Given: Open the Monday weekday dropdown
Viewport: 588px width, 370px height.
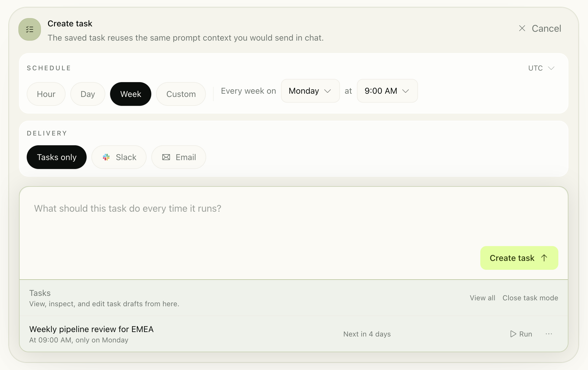Looking at the screenshot, I should pos(310,91).
